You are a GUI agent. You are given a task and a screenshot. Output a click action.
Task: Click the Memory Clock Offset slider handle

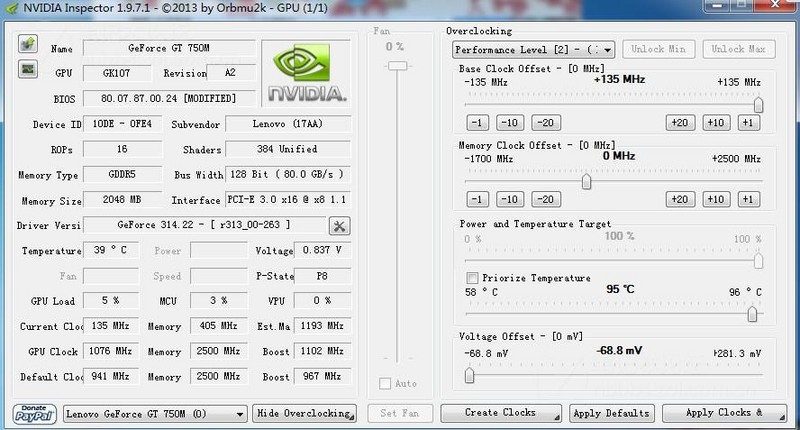(x=587, y=181)
